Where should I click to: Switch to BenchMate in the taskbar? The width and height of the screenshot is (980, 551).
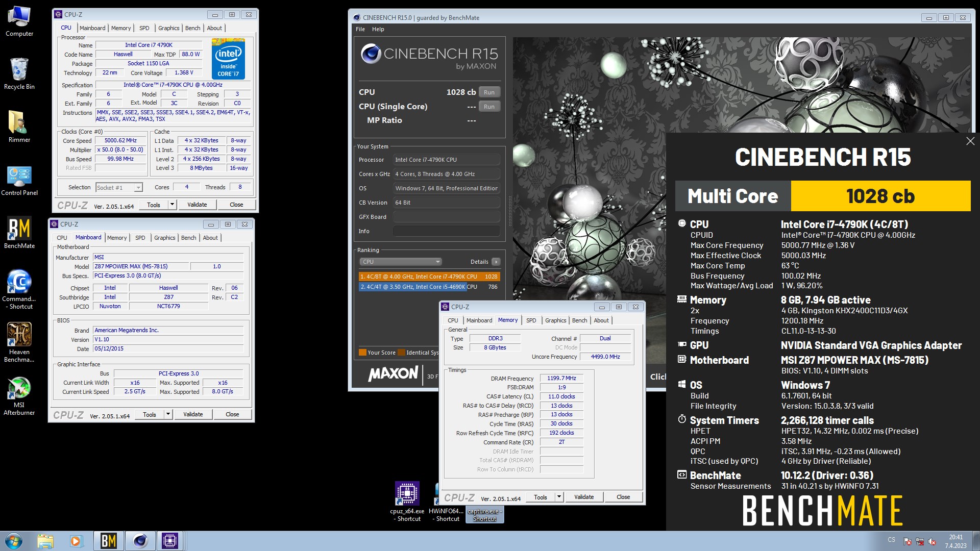[108, 541]
